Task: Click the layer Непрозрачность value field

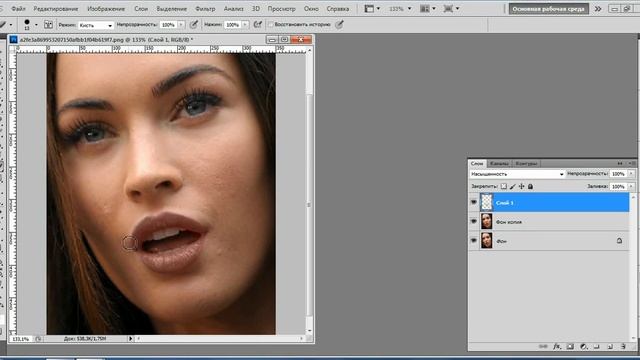Action: (618, 174)
